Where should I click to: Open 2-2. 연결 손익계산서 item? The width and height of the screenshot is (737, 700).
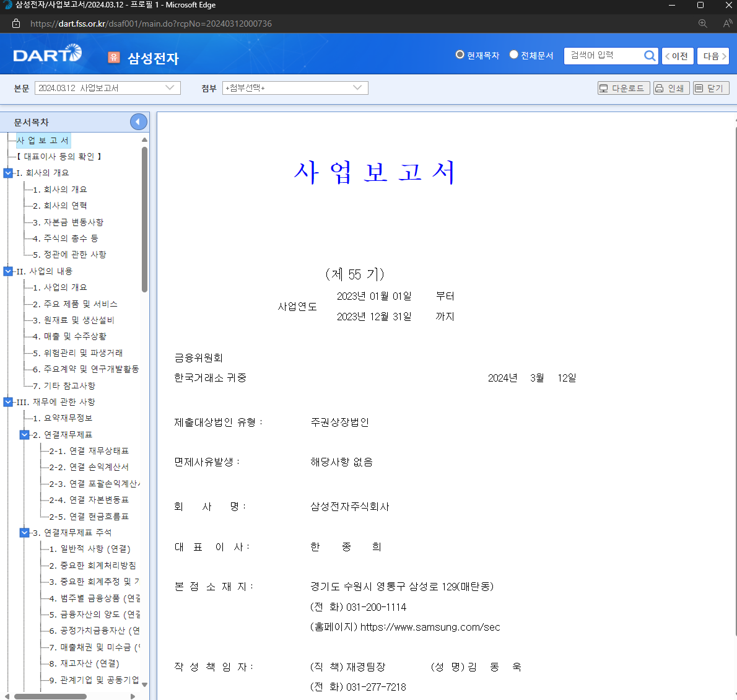89,467
